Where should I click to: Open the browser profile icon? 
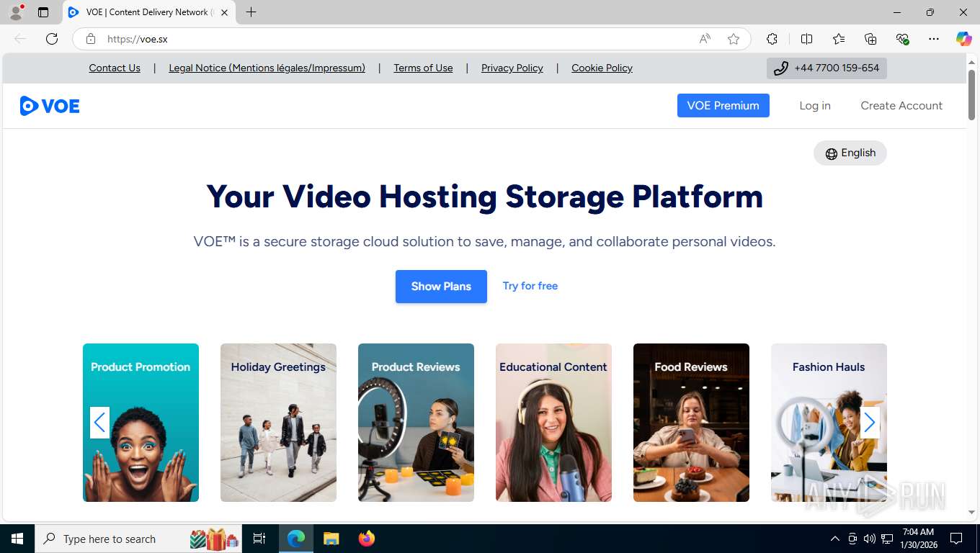tap(16, 12)
